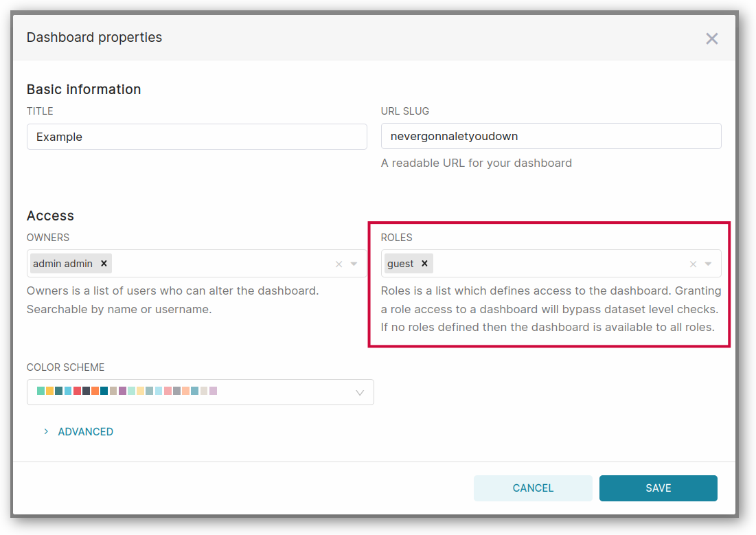Click the ADVANCED link text
756x535 pixels.
tap(85, 431)
